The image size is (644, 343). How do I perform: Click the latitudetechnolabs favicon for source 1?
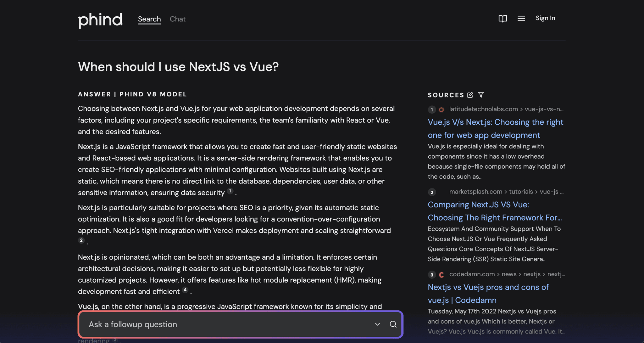coord(441,110)
